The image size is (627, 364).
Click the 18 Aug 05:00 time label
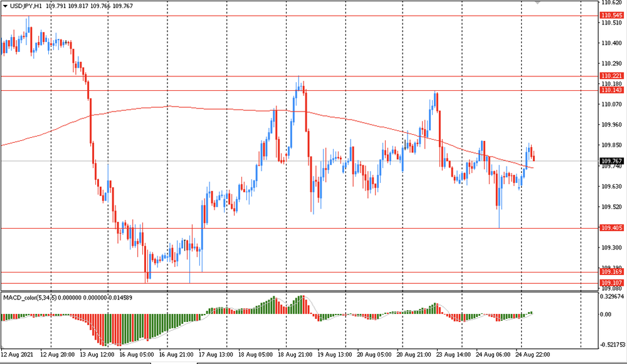coord(256,355)
